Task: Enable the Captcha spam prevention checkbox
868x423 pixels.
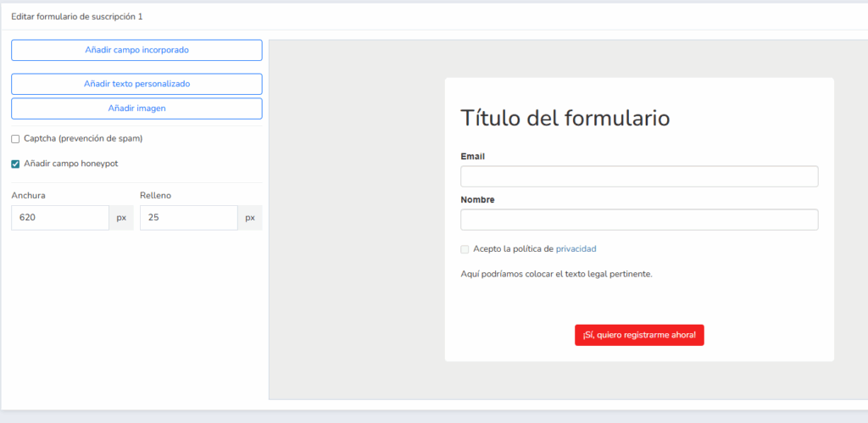Action: pyautogui.click(x=15, y=139)
